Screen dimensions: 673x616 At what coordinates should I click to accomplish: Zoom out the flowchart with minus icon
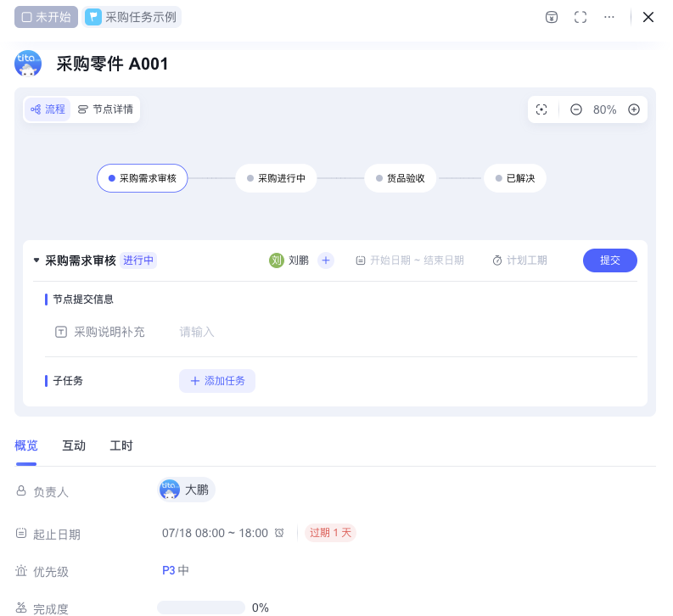tap(576, 109)
